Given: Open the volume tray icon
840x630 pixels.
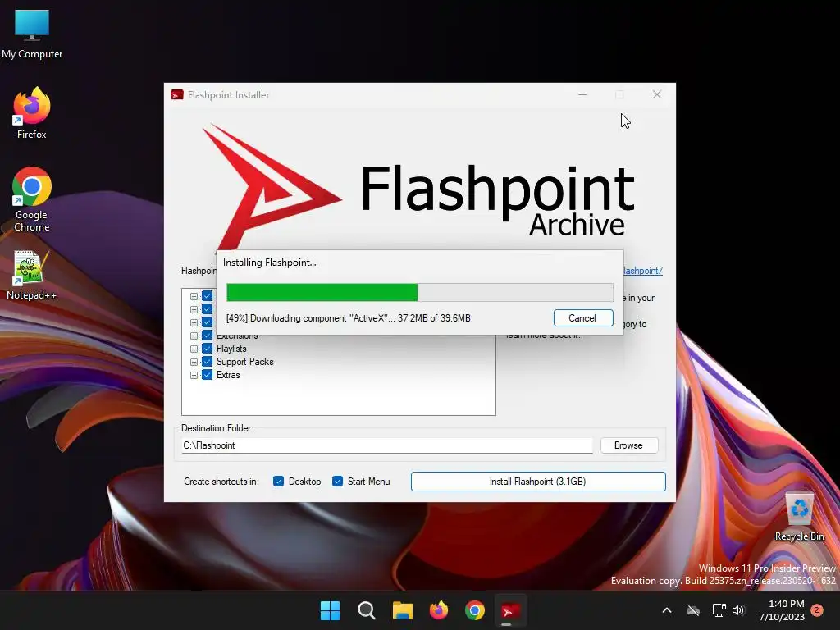Looking at the screenshot, I should (x=738, y=610).
